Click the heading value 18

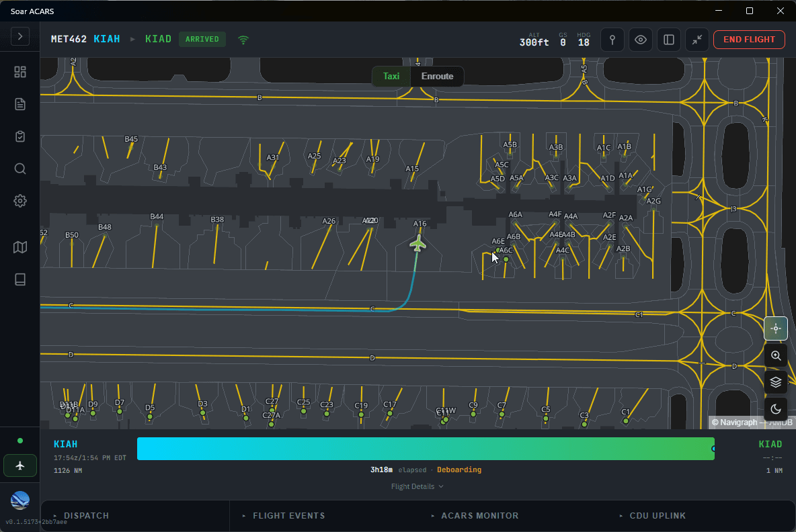(x=584, y=42)
